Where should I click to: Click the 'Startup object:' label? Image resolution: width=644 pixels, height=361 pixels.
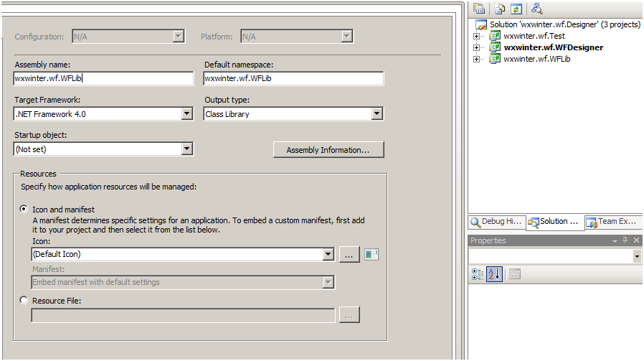point(41,135)
